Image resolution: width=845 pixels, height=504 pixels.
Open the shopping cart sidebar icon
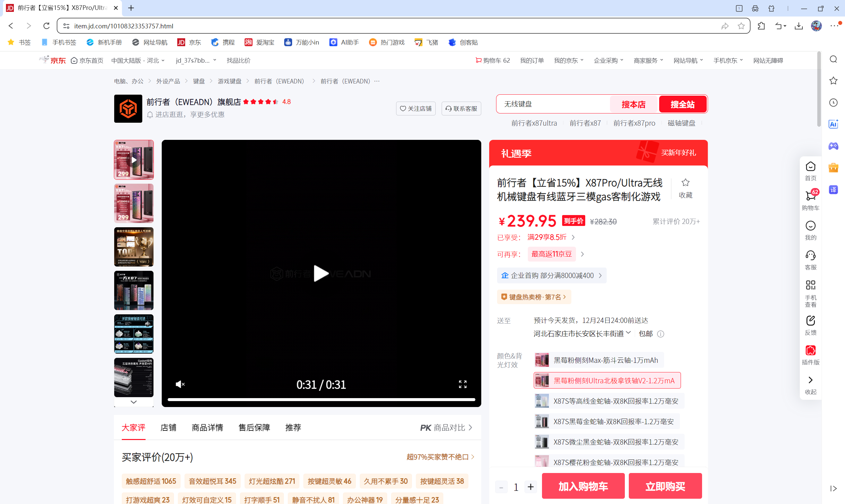click(x=810, y=196)
